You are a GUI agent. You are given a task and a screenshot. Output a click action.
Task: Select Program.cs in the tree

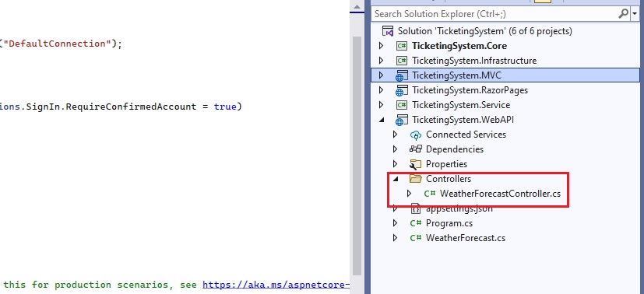click(449, 223)
